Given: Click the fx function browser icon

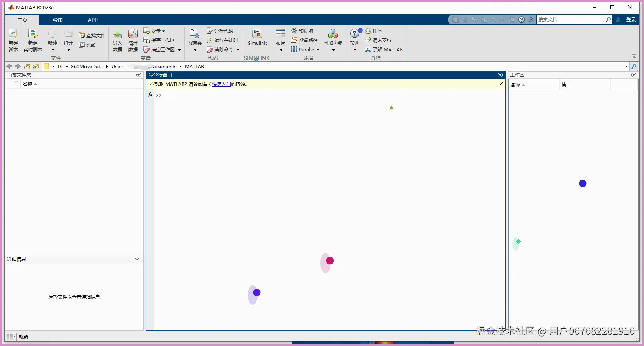Looking at the screenshot, I should pyautogui.click(x=150, y=95).
